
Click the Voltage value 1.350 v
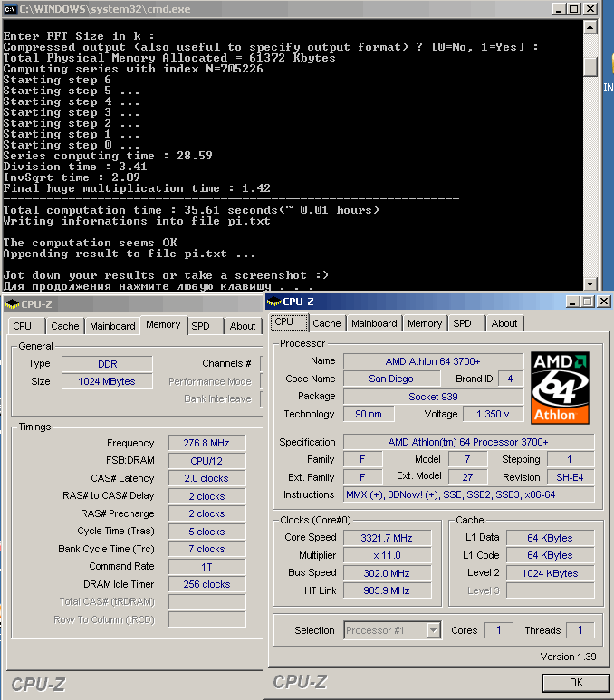click(493, 414)
